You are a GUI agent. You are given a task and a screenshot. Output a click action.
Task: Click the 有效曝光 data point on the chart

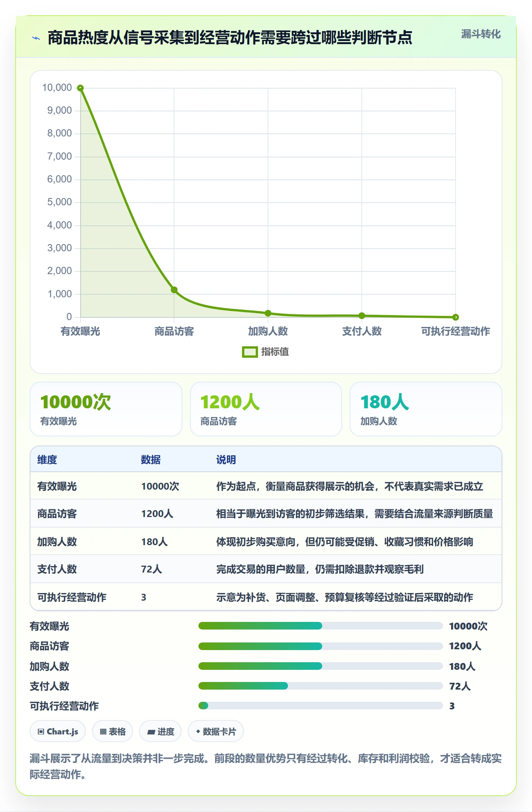point(80,88)
